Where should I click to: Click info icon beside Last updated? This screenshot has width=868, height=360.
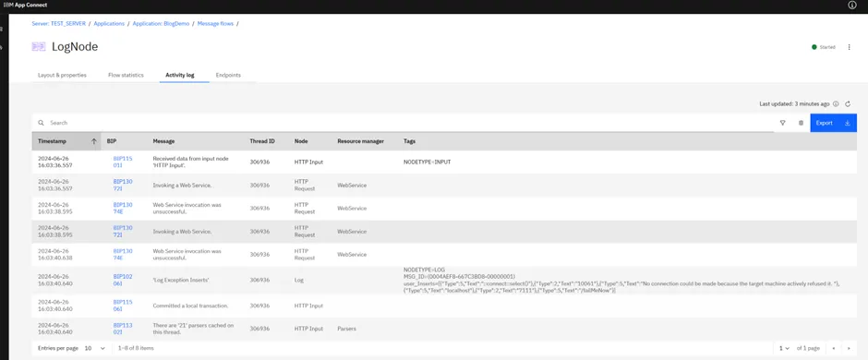click(x=836, y=103)
